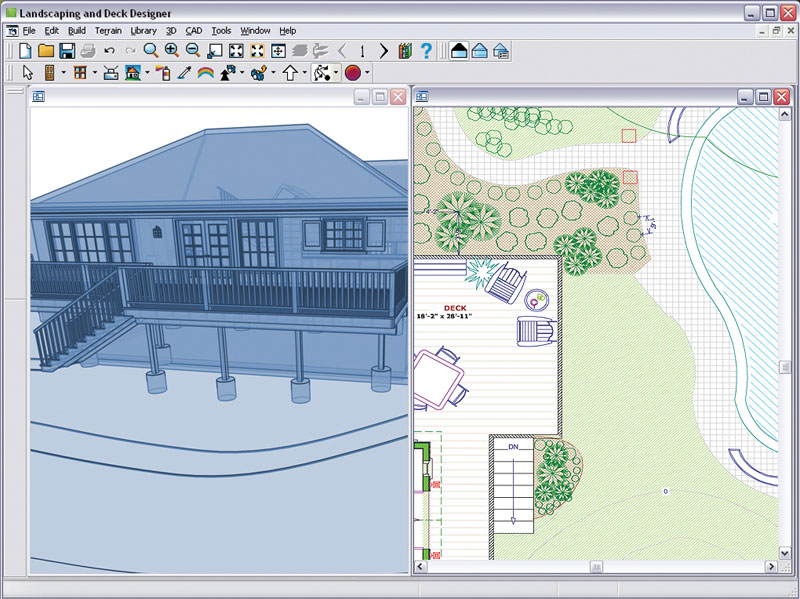Open the Library menu
This screenshot has width=800, height=599.
point(143,31)
